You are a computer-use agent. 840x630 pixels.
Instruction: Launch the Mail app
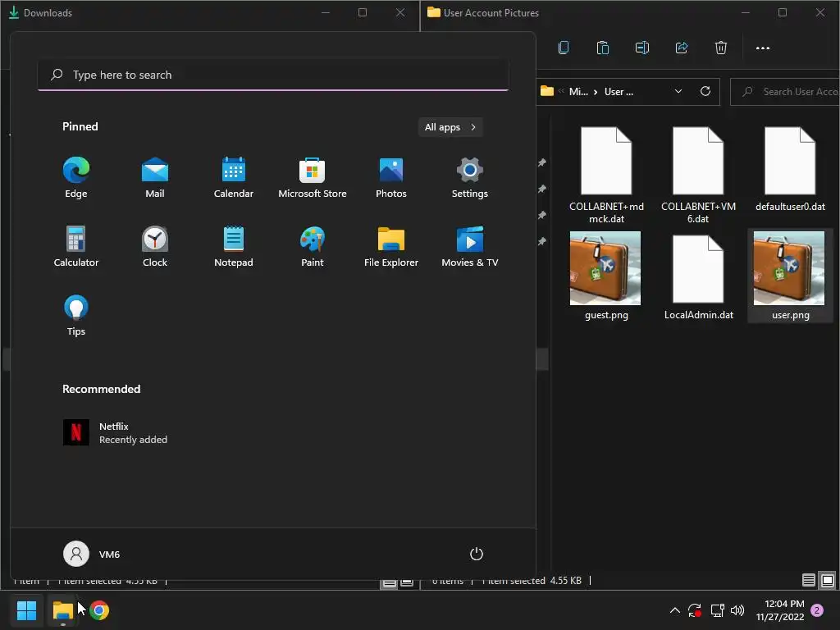point(155,178)
